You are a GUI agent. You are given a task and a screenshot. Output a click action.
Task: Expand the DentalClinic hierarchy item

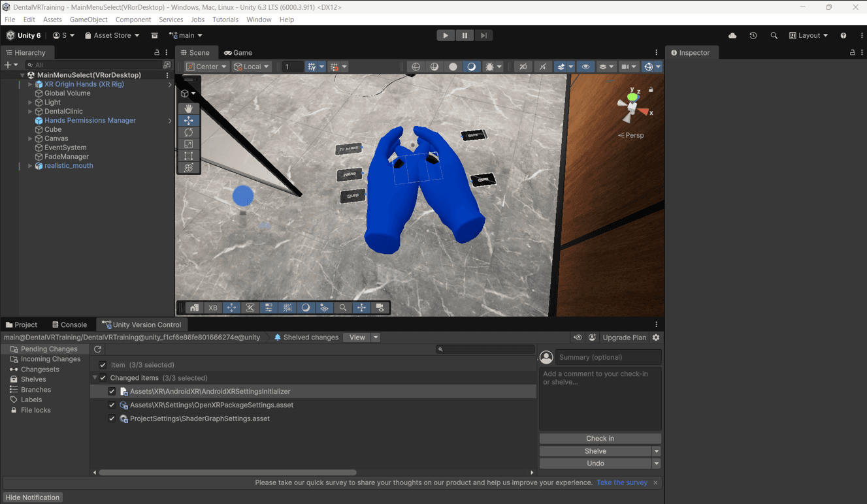(30, 112)
